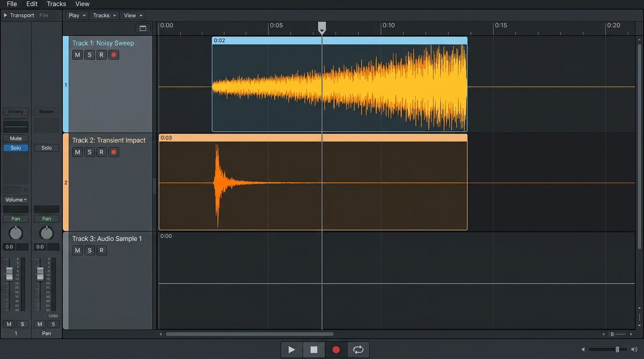Viewport: 644px width, 359px height.
Task: Toggle R on Track 2: Transient Impact
Action: pyautogui.click(x=102, y=152)
